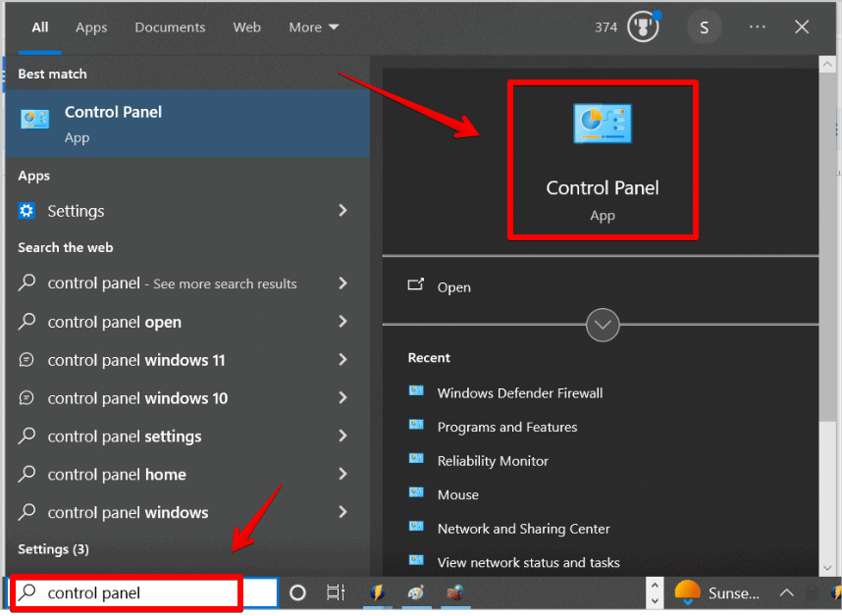Switch to the Apps tab
The height and width of the screenshot is (616, 842).
(91, 27)
